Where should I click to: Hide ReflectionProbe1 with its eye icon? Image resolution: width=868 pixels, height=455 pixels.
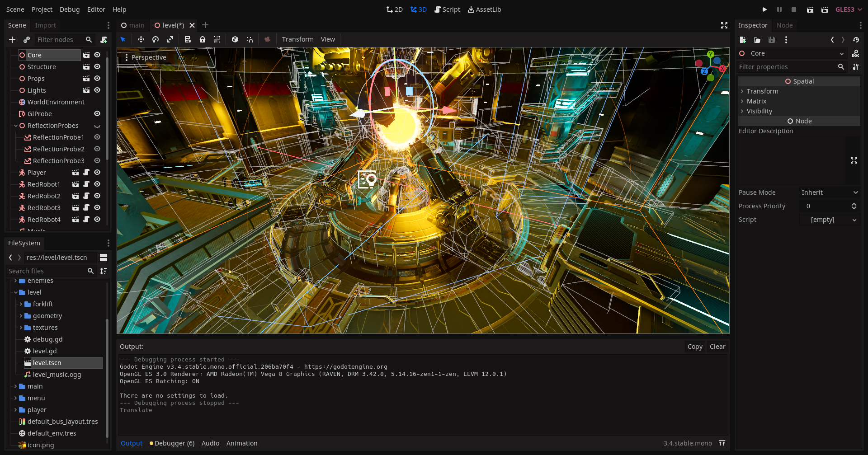coord(97,137)
